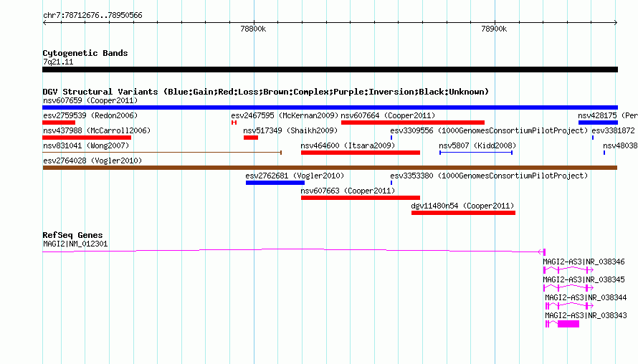Select the MAGI2-AS3 NR_038343 exon block

point(568,324)
